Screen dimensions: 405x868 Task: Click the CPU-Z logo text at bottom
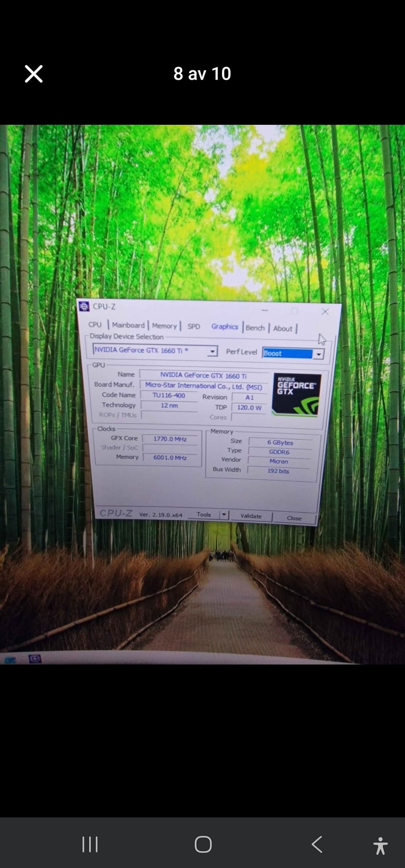pos(116,513)
